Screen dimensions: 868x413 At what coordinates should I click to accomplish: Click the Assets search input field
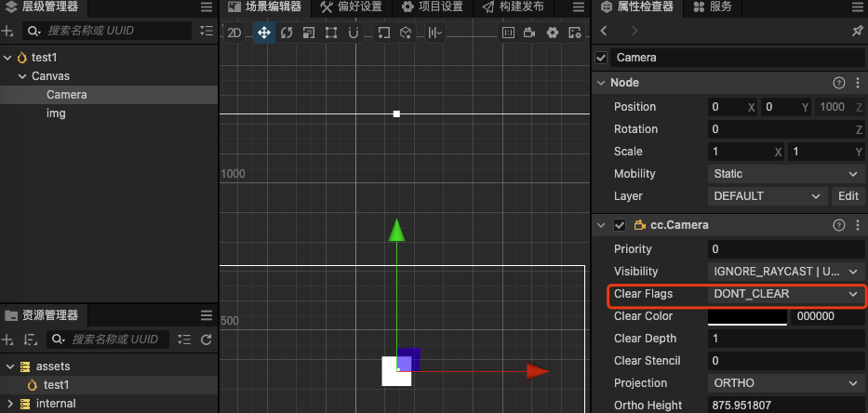[x=108, y=340]
